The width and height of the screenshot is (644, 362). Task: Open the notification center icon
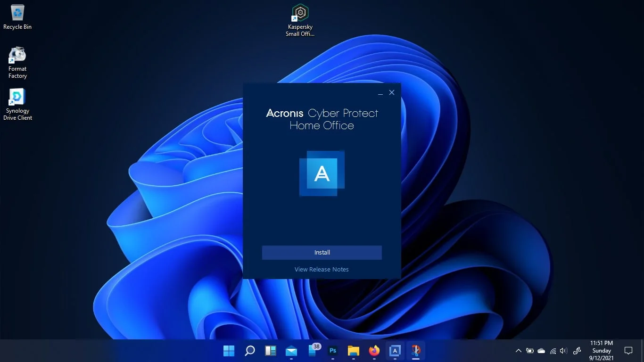click(628, 351)
